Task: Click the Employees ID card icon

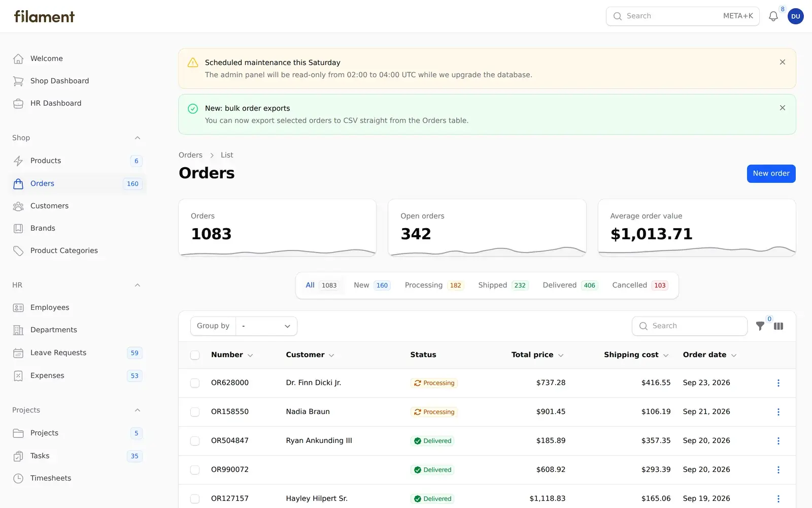Action: (18, 308)
